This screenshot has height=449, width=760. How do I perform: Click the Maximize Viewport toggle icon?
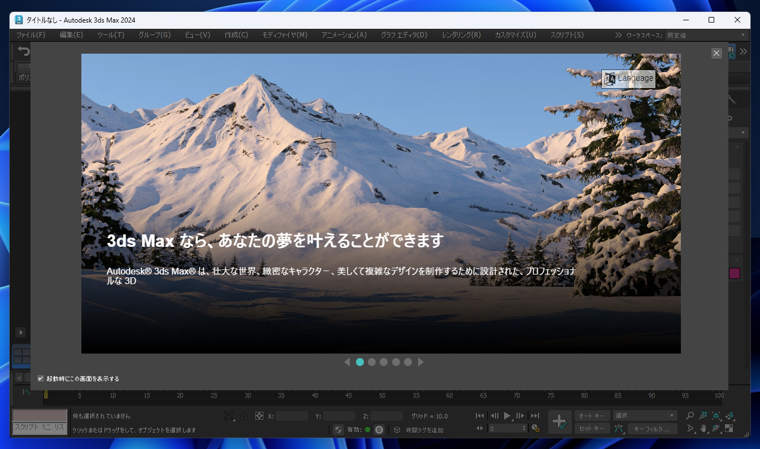tap(729, 429)
